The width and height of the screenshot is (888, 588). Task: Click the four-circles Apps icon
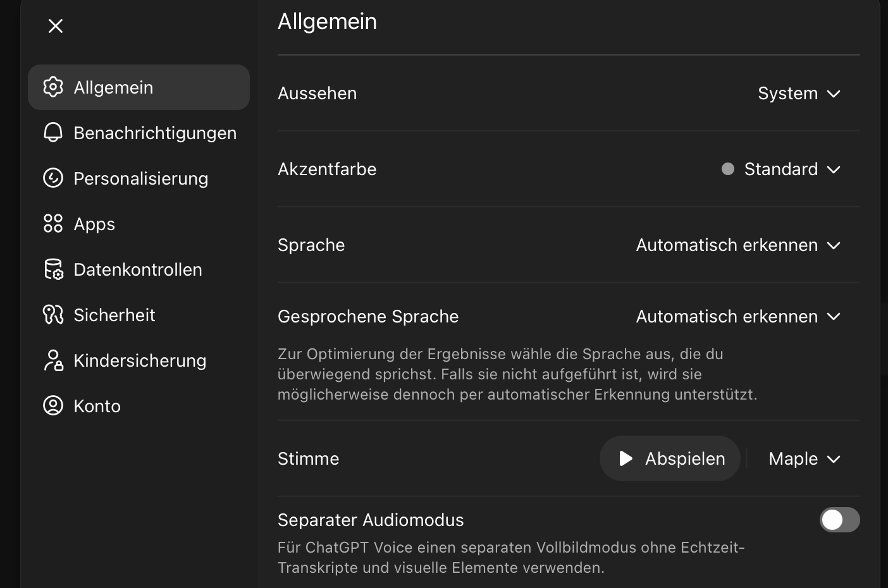(53, 224)
